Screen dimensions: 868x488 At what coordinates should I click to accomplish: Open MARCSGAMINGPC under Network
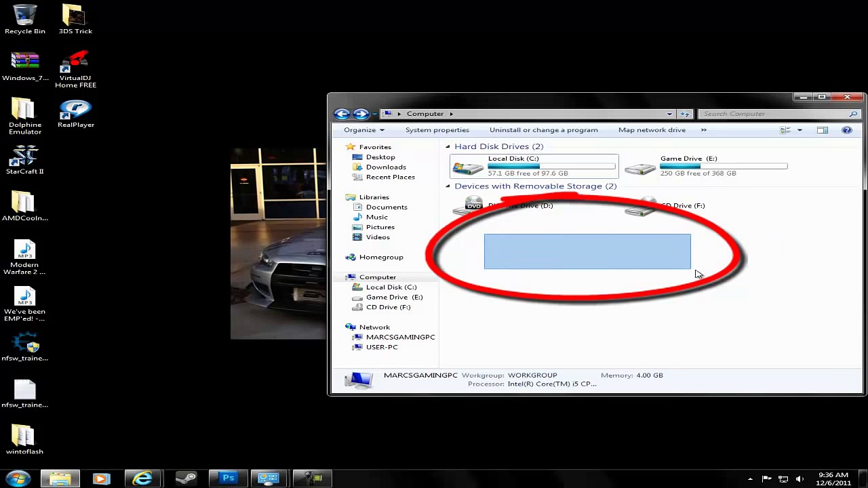pyautogui.click(x=400, y=338)
